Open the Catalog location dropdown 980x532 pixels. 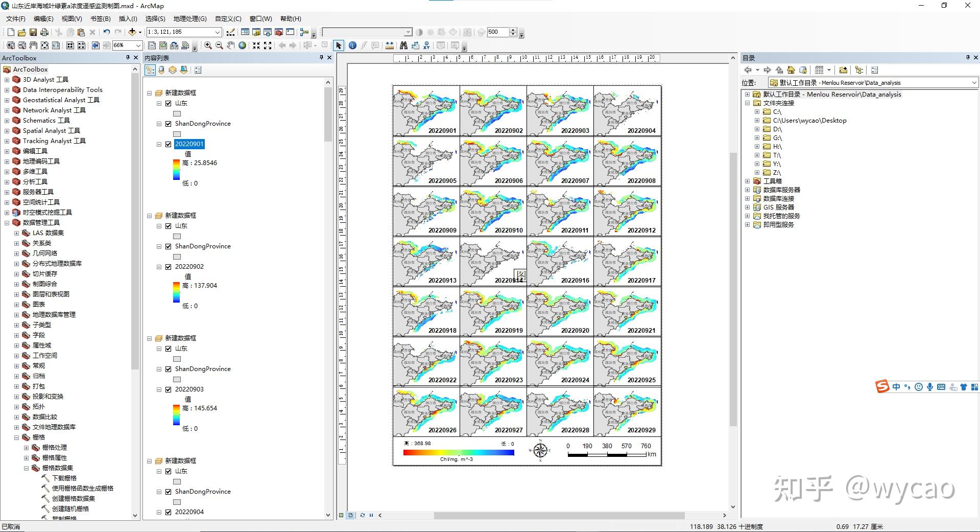[x=973, y=82]
